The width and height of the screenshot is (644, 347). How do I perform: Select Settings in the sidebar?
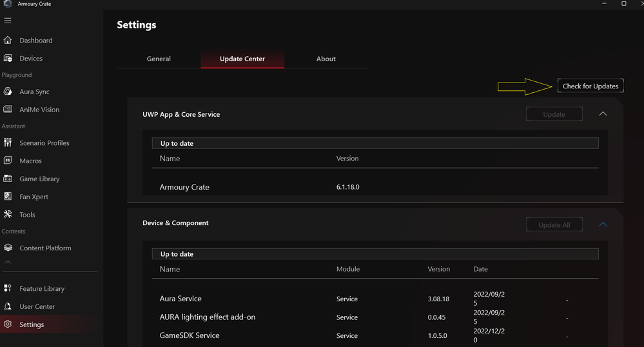point(32,324)
